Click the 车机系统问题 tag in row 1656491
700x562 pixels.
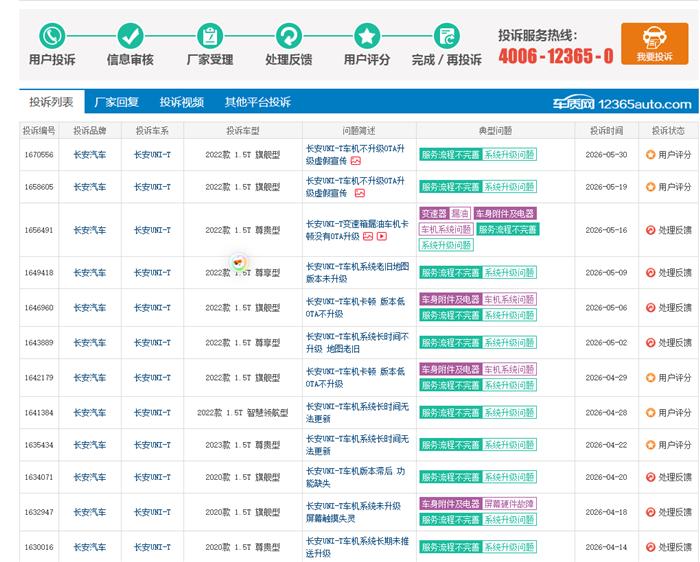(446, 229)
